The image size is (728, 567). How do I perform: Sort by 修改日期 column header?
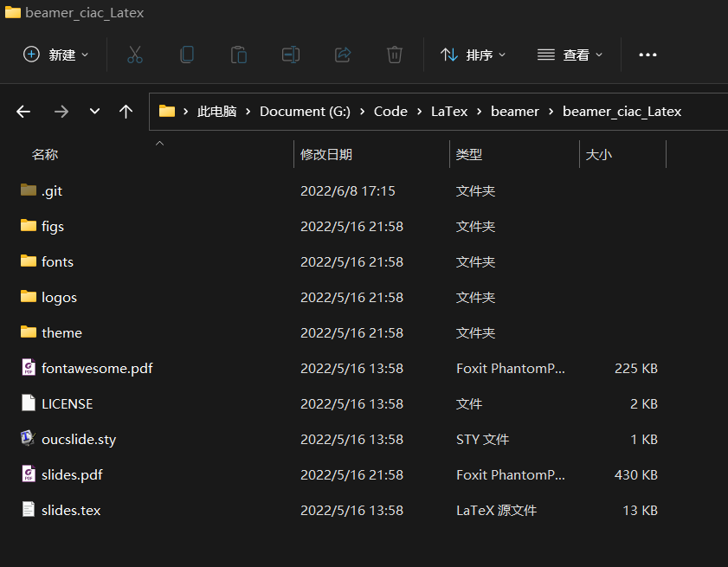click(326, 155)
